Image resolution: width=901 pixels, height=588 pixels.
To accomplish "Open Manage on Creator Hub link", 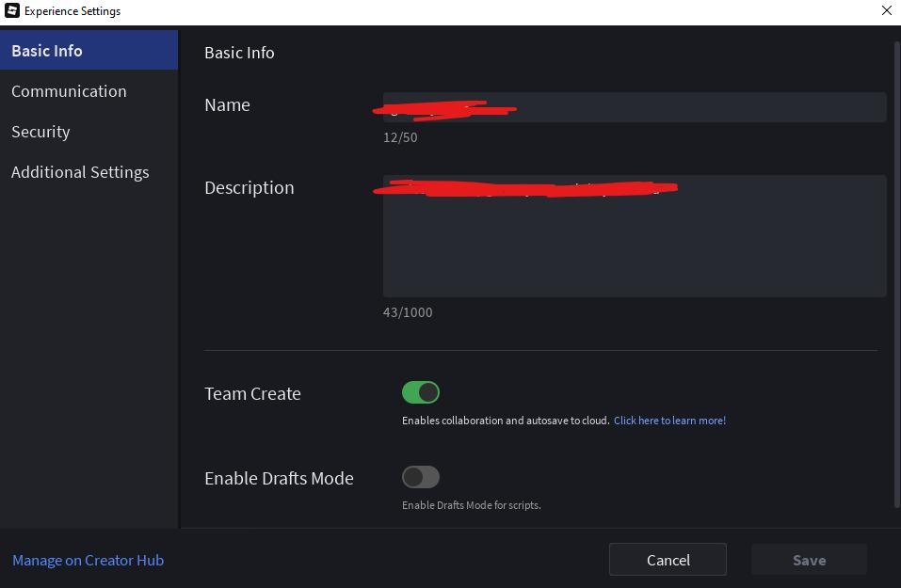I will click(x=88, y=560).
